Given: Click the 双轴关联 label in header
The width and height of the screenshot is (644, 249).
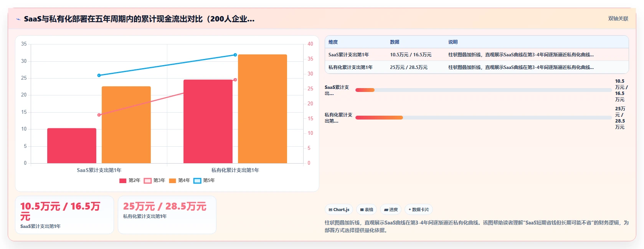Looking at the screenshot, I should tap(618, 18).
